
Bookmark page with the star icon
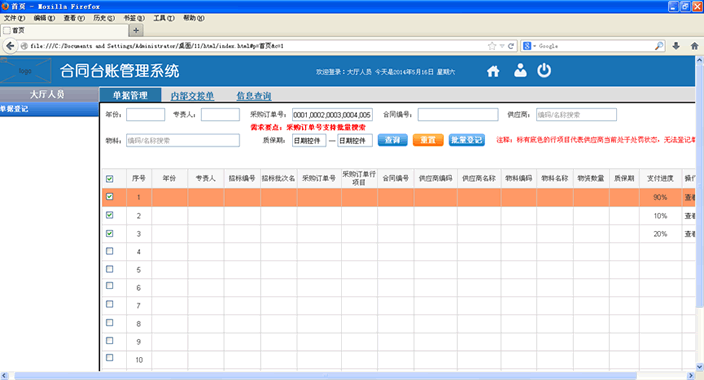coord(492,46)
